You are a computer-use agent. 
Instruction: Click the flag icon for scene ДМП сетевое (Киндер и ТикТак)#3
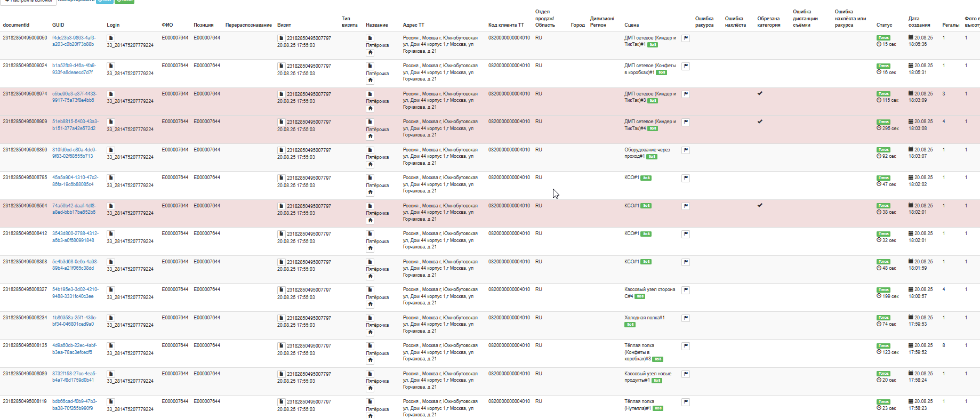click(x=686, y=94)
